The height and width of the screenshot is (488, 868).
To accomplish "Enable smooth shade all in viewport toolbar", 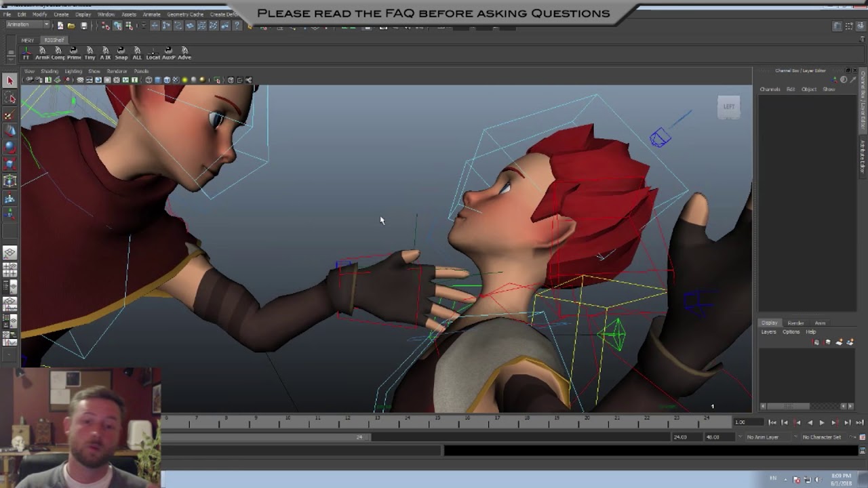I will click(x=157, y=80).
